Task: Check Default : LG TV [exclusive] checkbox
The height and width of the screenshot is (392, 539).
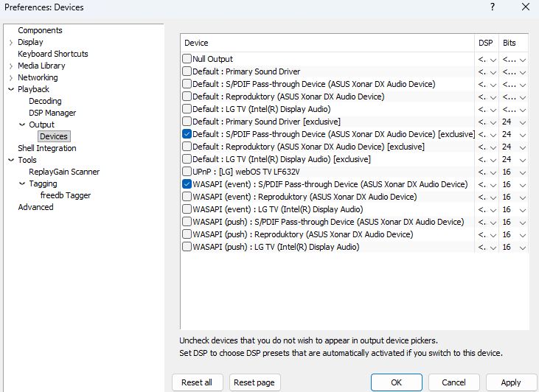Action: pyautogui.click(x=187, y=159)
